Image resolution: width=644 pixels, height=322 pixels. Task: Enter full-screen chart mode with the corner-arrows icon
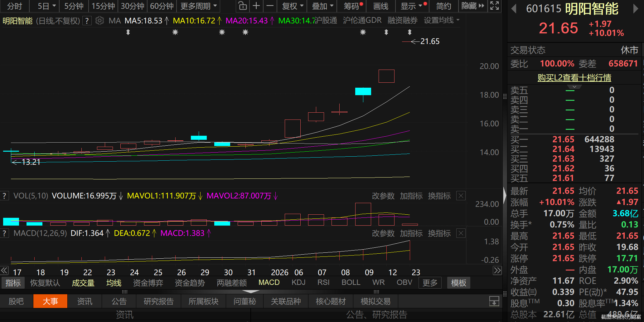(495, 6)
